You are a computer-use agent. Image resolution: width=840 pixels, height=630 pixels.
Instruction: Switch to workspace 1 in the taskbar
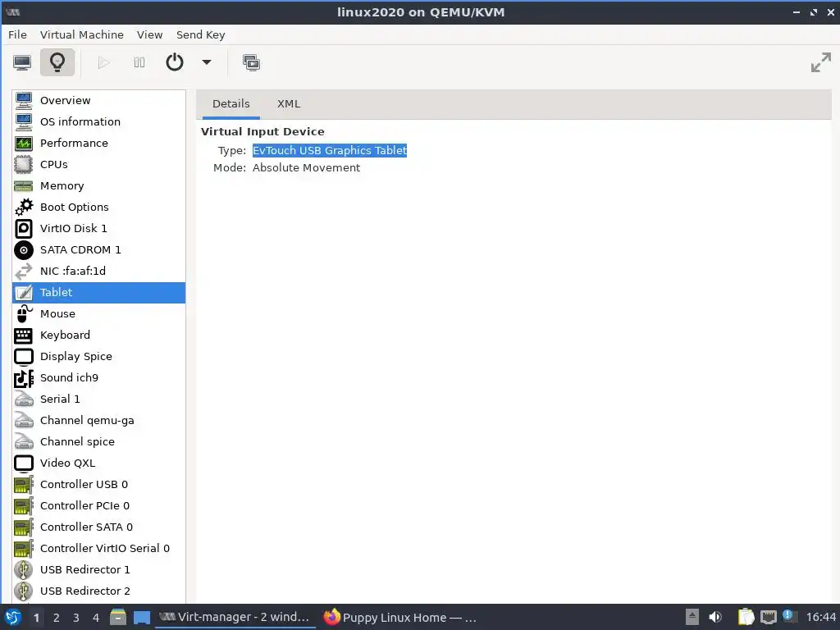tap(36, 618)
